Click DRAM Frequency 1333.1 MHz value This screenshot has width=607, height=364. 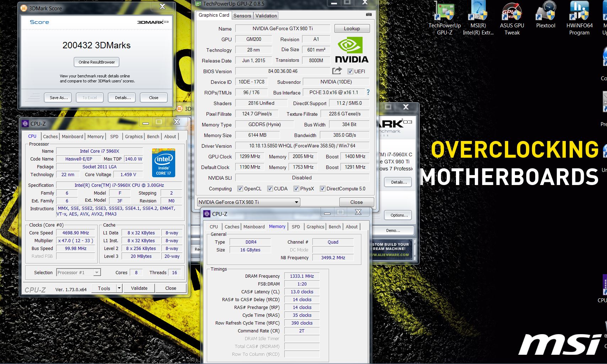302,276
